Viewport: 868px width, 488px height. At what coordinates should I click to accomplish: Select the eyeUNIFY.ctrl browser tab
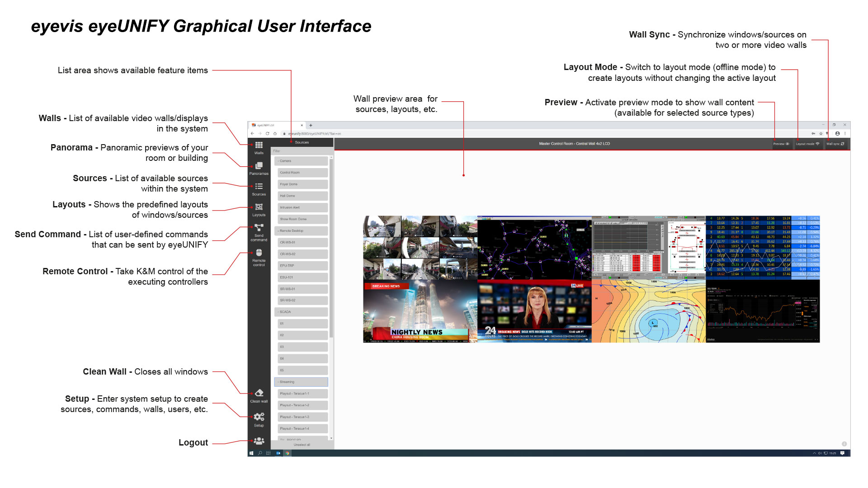(x=277, y=126)
